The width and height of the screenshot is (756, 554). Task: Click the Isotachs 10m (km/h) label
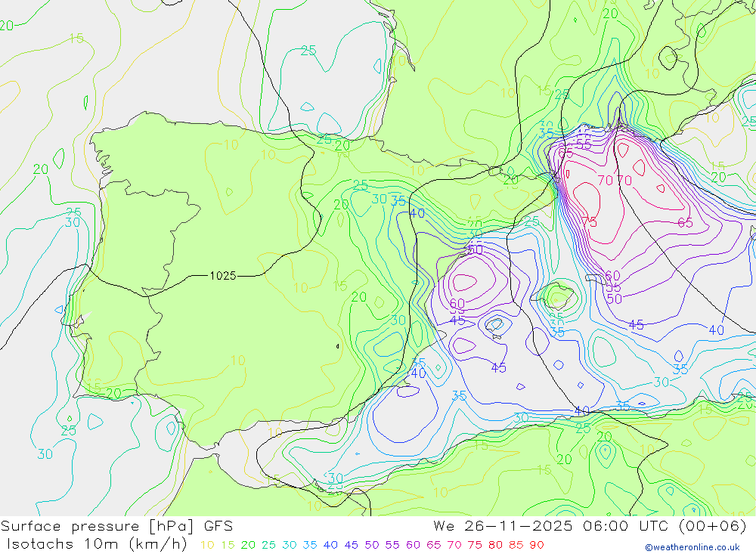(97, 544)
